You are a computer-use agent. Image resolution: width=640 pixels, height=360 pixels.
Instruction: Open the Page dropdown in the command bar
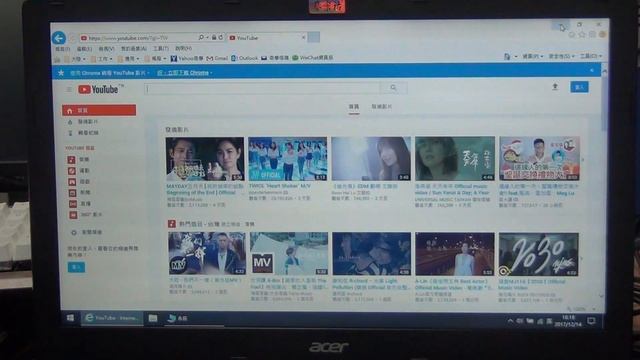533,56
